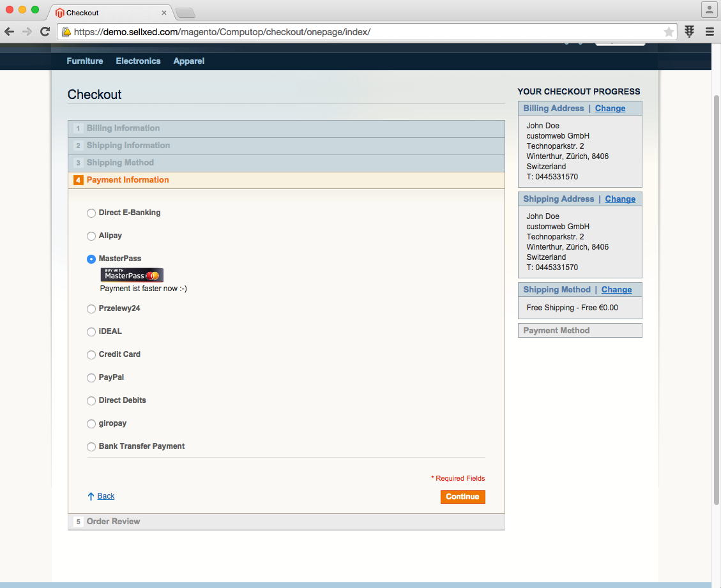Reload the checkout page
The width and height of the screenshot is (721, 588).
45,32
